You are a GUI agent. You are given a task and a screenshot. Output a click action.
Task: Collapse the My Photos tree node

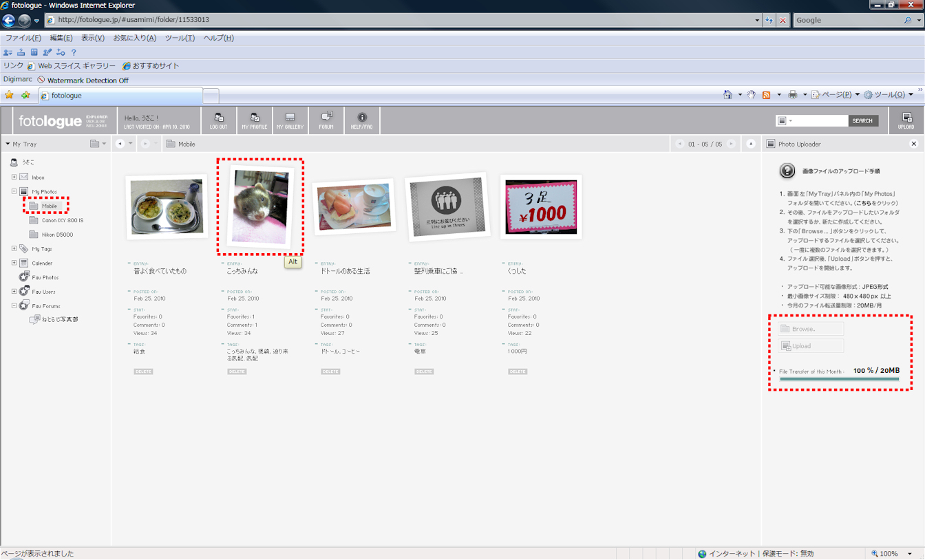(x=14, y=192)
